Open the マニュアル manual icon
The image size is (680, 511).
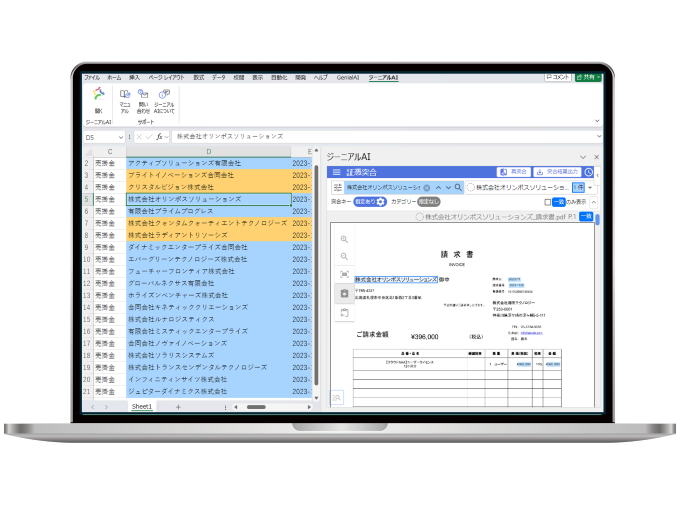125,100
